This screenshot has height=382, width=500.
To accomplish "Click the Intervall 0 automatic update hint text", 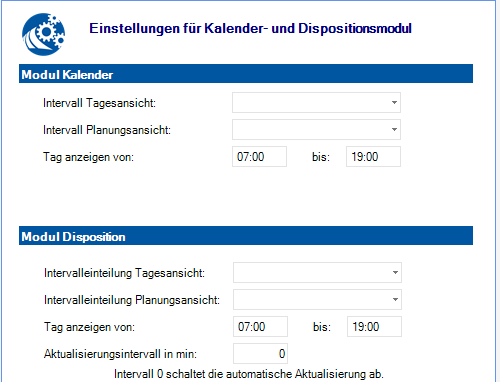I will click(x=249, y=374).
